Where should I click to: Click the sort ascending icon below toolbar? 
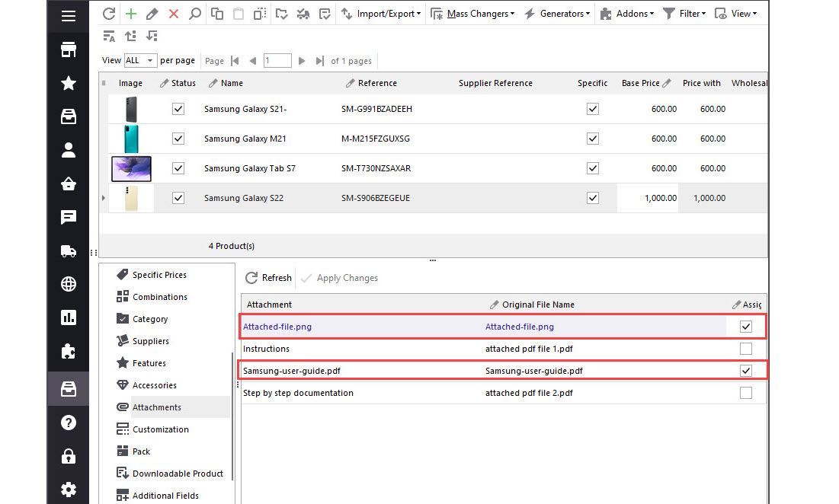[x=130, y=36]
